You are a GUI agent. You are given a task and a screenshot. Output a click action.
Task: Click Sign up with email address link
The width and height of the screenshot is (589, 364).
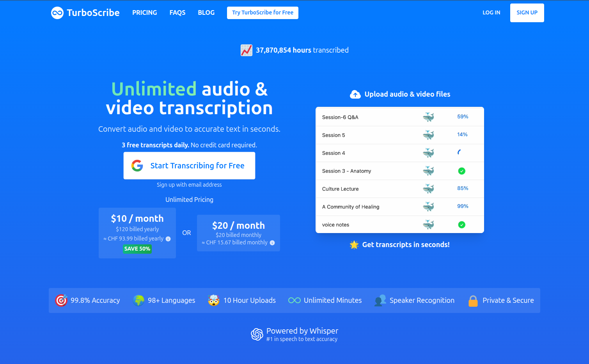click(189, 185)
